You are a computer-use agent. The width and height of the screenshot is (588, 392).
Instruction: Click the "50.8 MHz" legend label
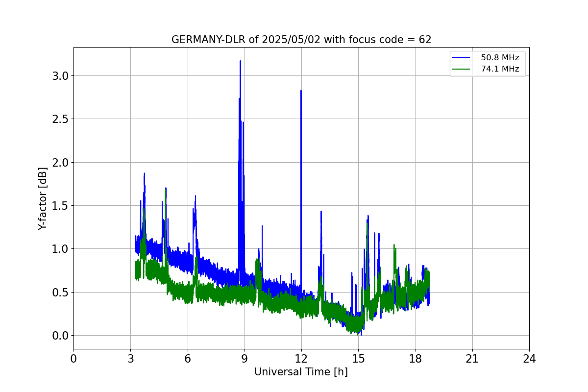(500, 58)
